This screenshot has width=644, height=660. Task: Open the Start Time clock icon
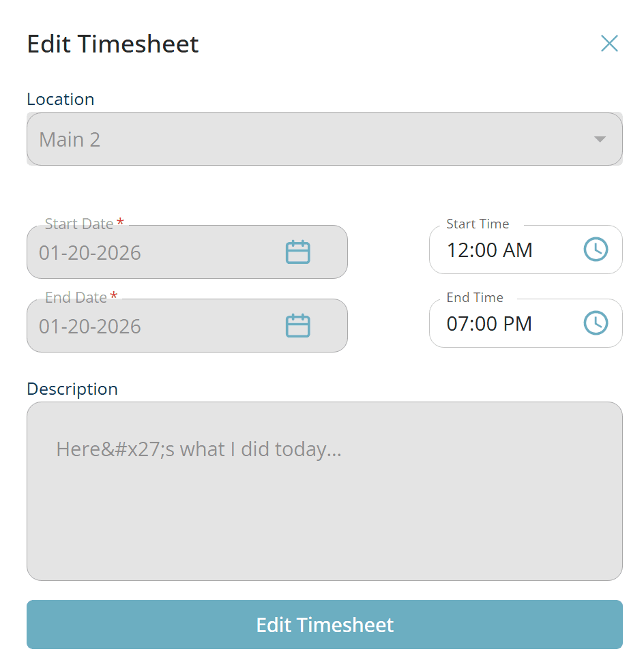pyautogui.click(x=596, y=250)
